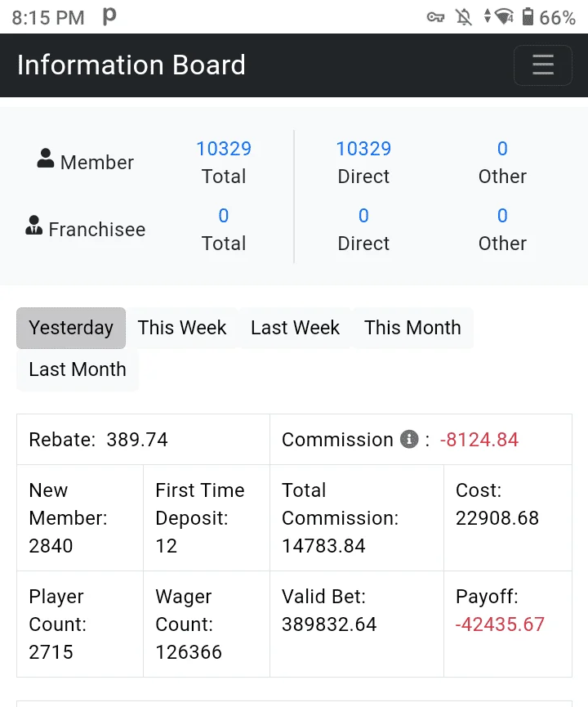Select the Yesterday tab
588x707 pixels.
tap(71, 328)
